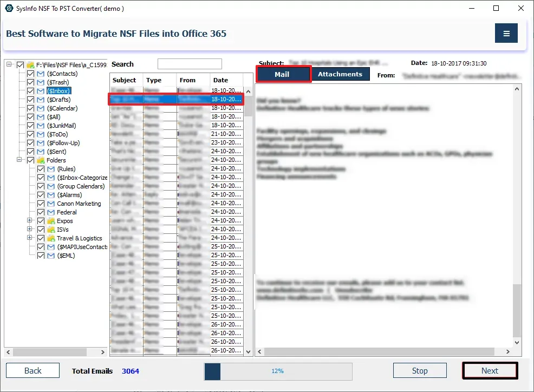534x392 pixels.
Task: Click the Stop button
Action: (x=419, y=371)
